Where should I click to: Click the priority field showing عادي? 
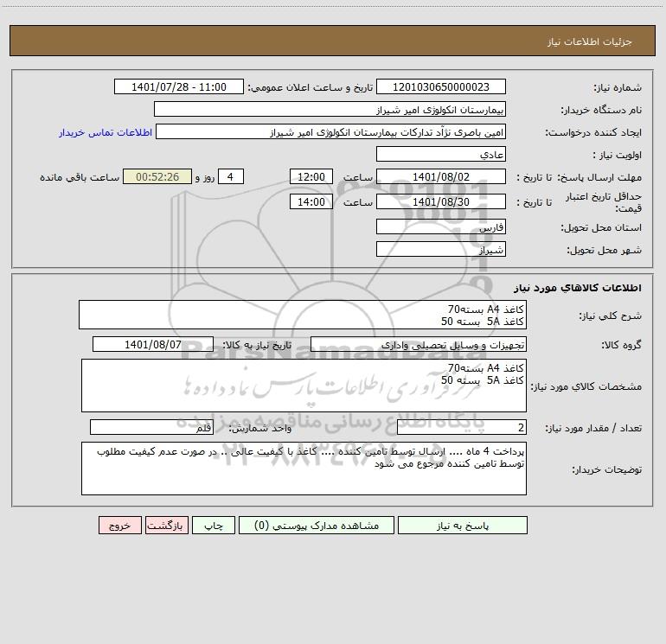(441, 154)
